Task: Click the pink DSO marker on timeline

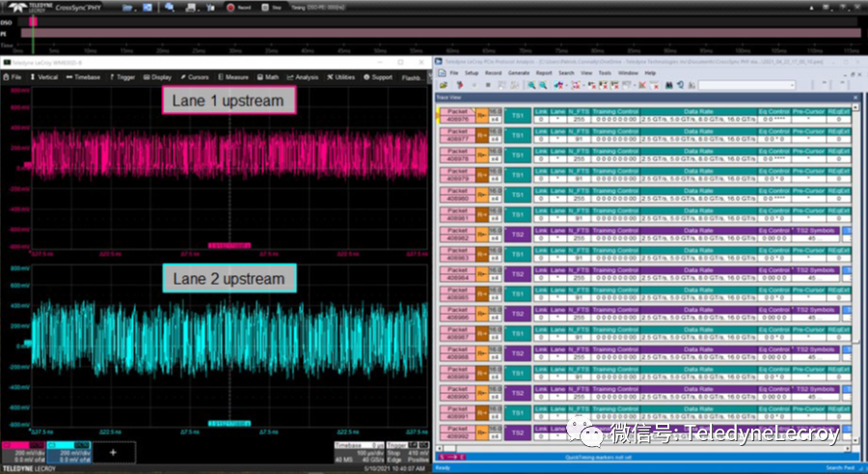Action: [33, 20]
